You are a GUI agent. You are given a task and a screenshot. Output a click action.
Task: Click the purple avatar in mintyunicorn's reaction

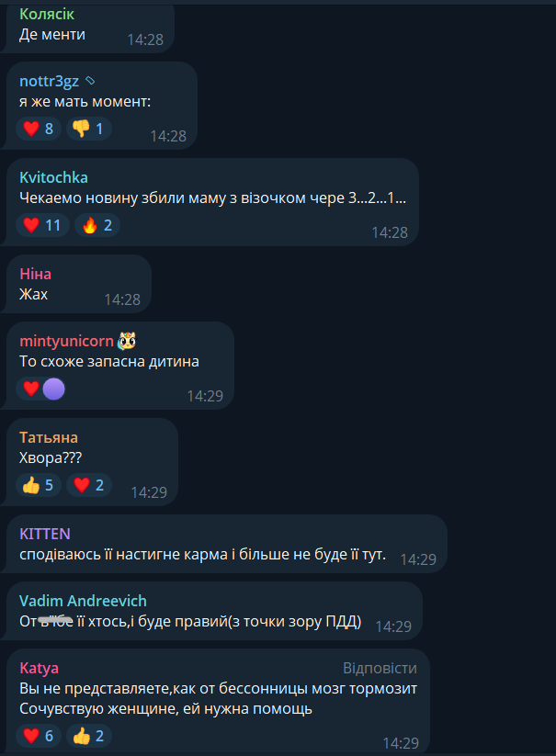tap(53, 389)
